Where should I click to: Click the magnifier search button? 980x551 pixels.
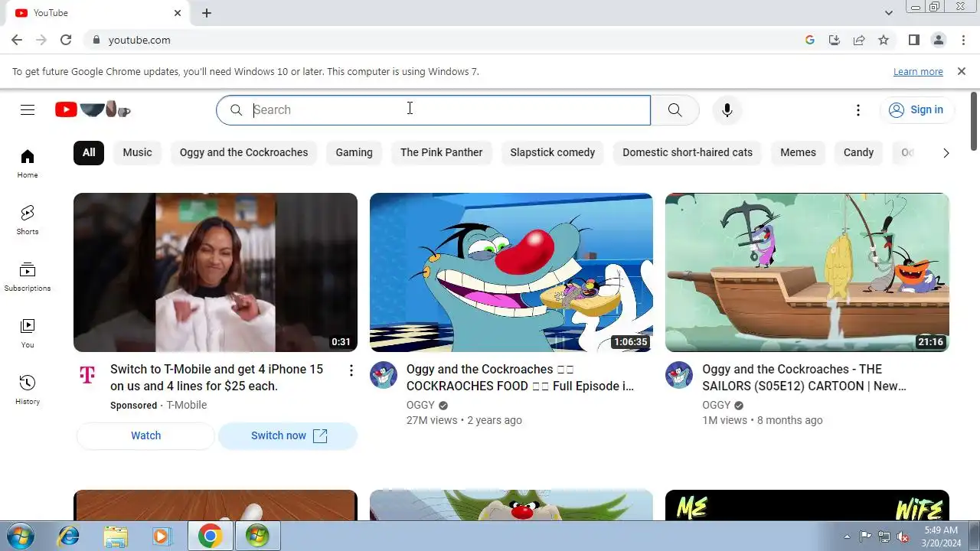coord(675,109)
